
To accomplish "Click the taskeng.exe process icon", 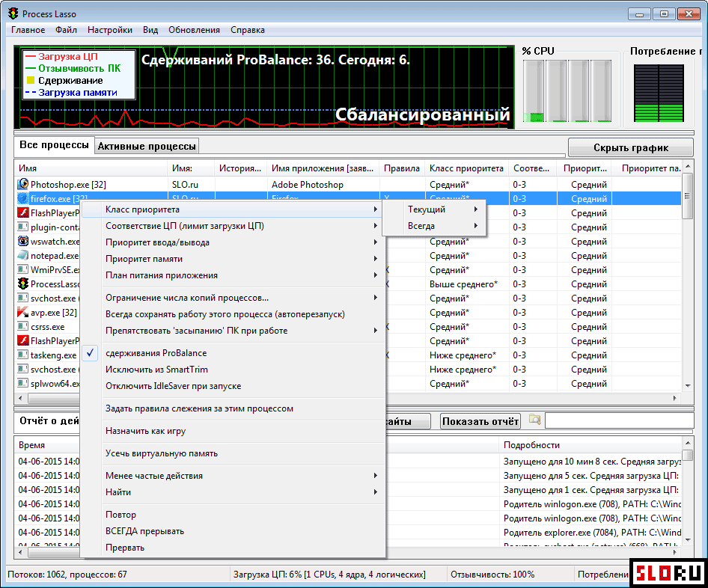I will (x=22, y=355).
